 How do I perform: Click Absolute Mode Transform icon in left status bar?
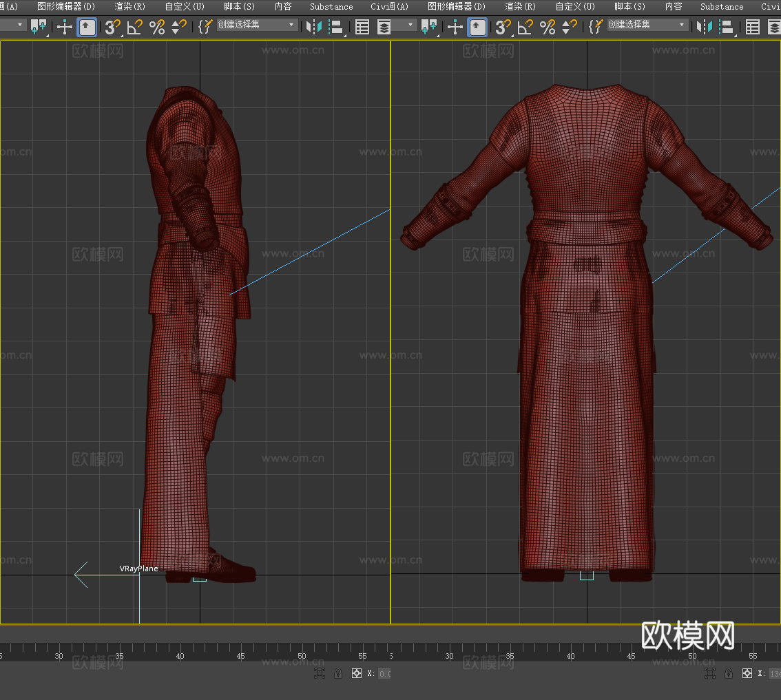tap(357, 674)
